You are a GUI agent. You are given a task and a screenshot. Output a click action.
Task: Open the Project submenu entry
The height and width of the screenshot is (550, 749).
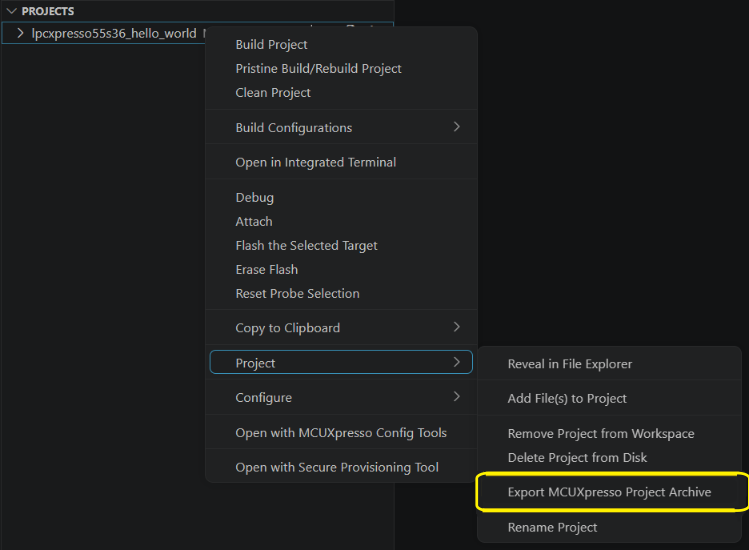coord(341,363)
